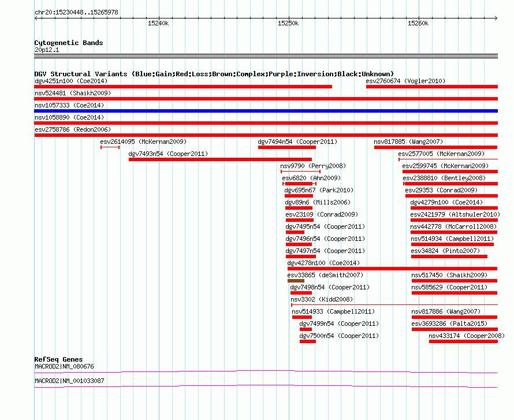This screenshot has height=420, width=514.
Task: Click the Cytogenetic Bands track title
Action: pos(69,43)
